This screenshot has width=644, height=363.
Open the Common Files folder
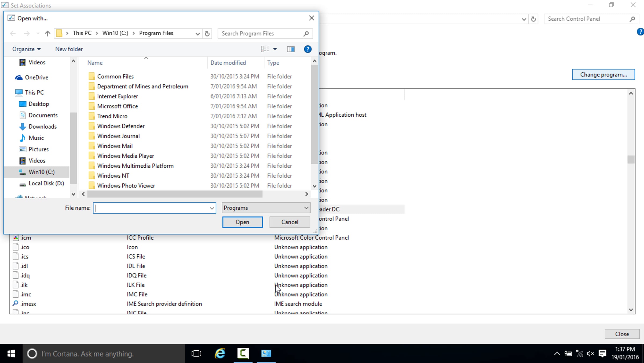(115, 76)
